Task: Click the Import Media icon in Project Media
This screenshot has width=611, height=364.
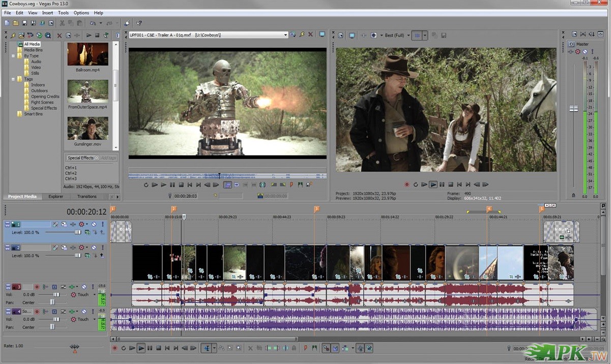Action: [21, 36]
